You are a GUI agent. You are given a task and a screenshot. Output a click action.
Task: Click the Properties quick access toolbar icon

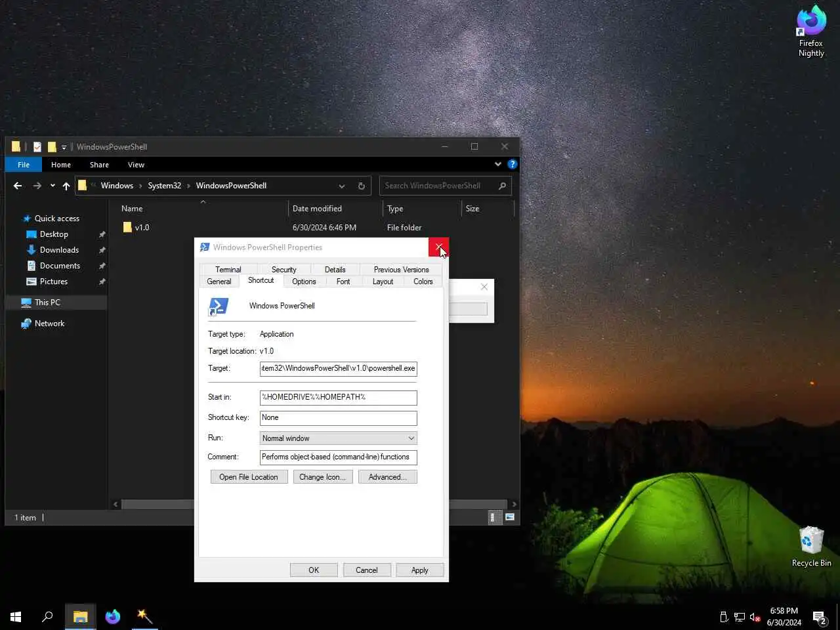click(37, 147)
